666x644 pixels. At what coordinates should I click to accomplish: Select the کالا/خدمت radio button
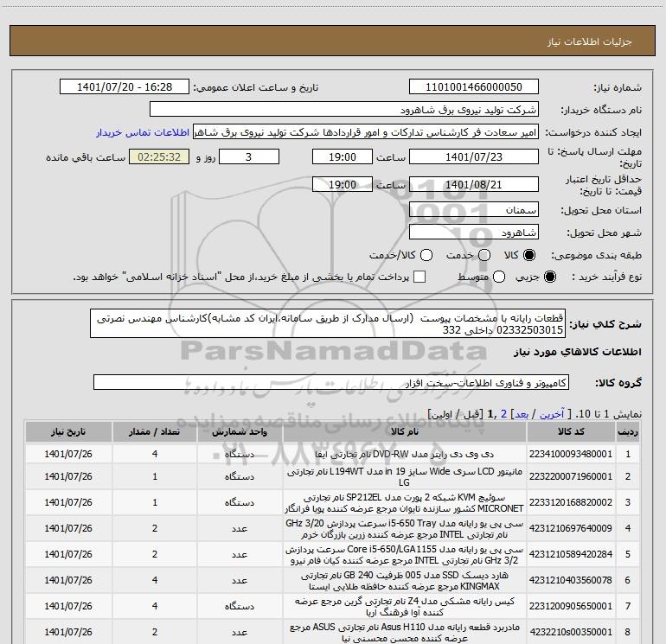pyautogui.click(x=426, y=255)
